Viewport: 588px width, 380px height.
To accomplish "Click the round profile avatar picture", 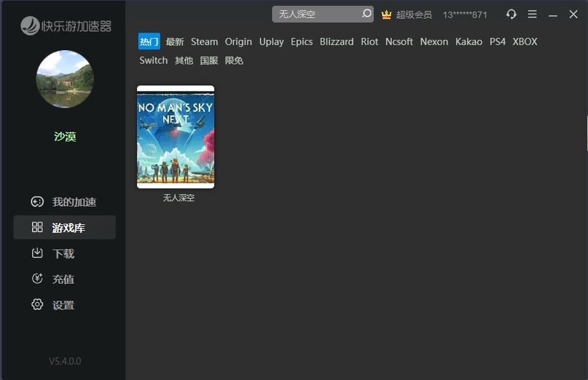I will 65,79.
